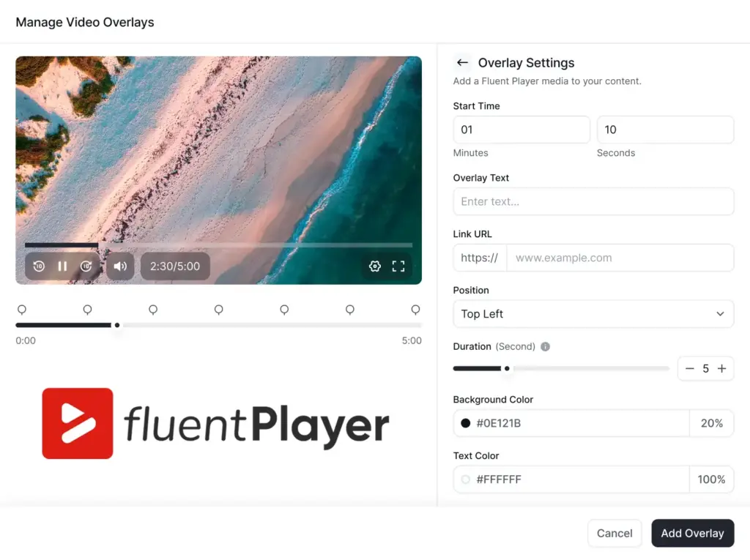
Task: Open the Duration info tooltip icon
Action: pyautogui.click(x=544, y=346)
